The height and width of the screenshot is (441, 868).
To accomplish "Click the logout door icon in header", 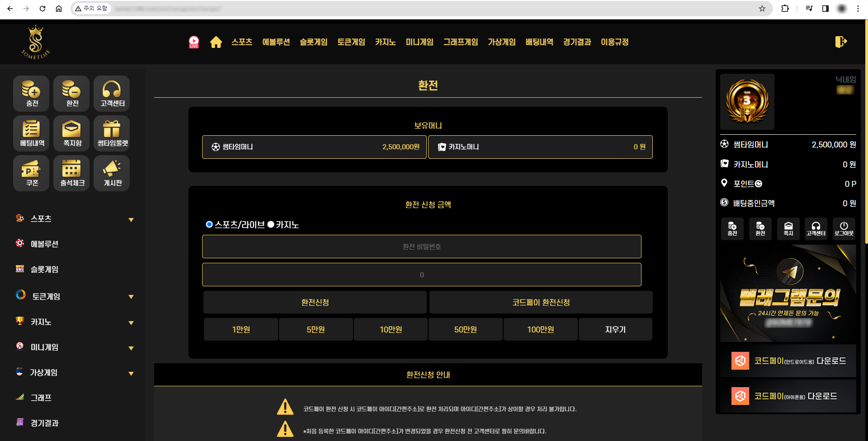I will (841, 42).
